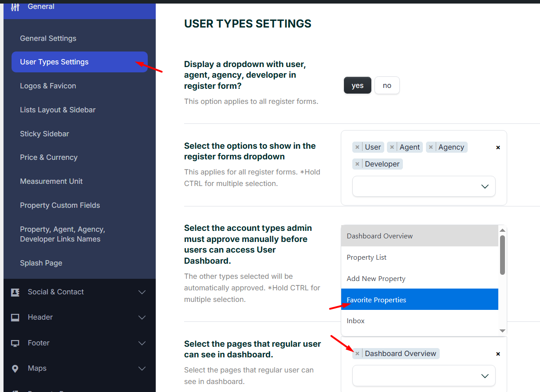Image resolution: width=540 pixels, height=392 pixels.
Task: Select yes for register form dropdown
Action: point(357,85)
